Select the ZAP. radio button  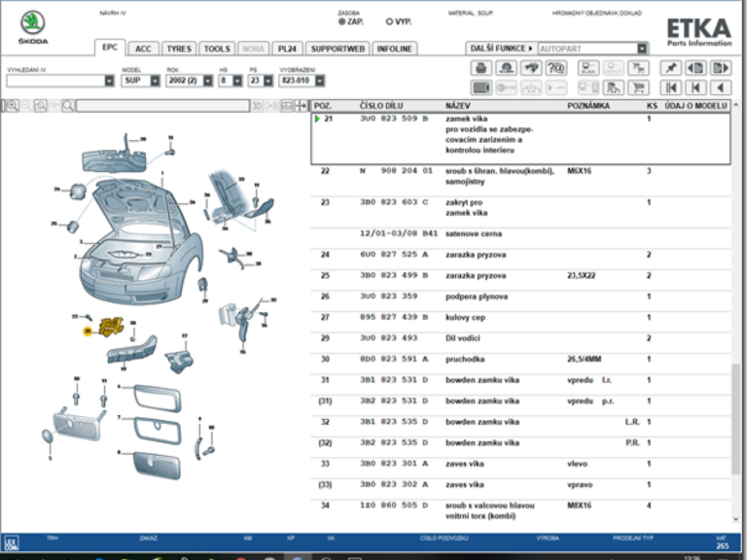[x=342, y=20]
